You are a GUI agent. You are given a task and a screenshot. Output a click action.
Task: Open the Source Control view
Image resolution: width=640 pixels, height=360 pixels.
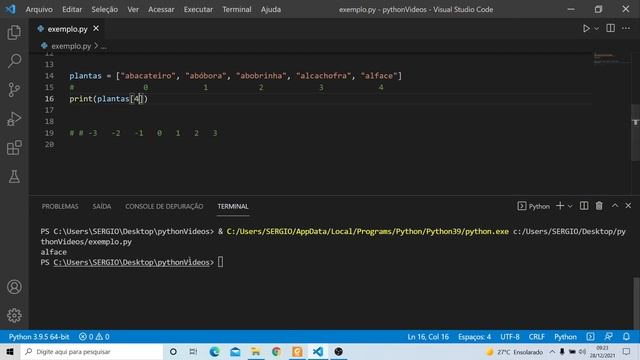pos(14,90)
